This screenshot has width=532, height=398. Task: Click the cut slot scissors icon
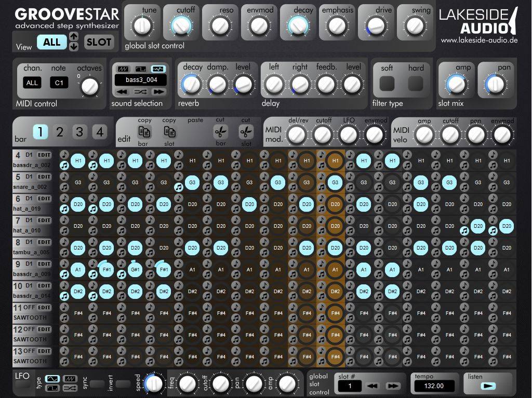(246, 132)
